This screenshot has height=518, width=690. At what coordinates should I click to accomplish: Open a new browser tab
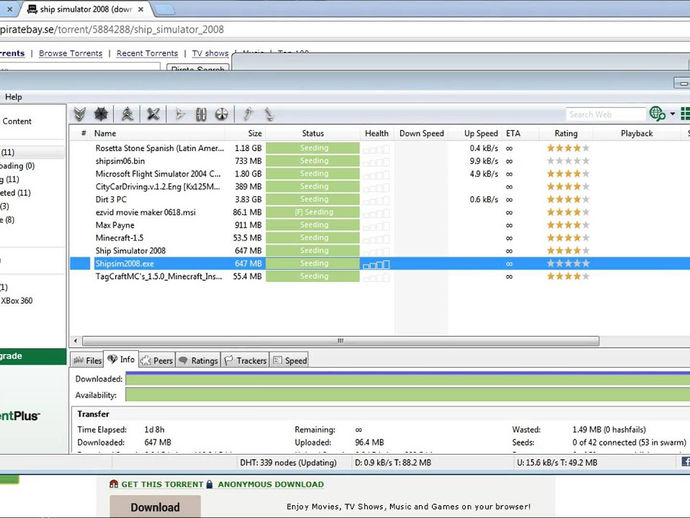(165, 9)
